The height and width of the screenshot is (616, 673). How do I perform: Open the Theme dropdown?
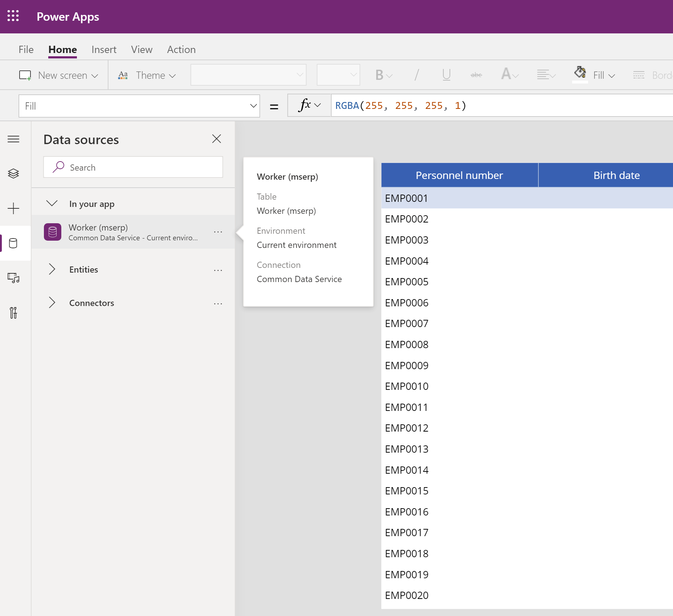[x=173, y=76]
